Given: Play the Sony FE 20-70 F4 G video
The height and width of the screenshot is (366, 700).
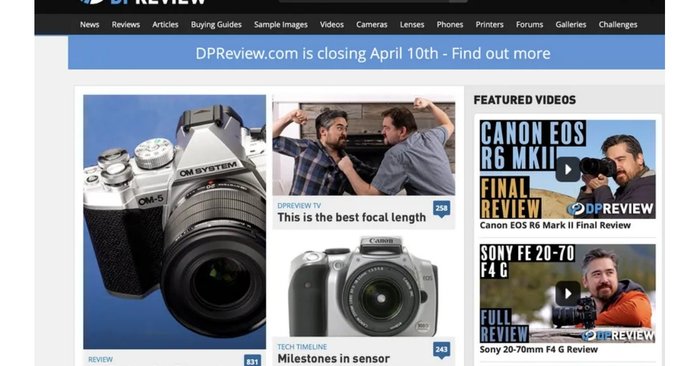Looking at the screenshot, I should point(567,293).
